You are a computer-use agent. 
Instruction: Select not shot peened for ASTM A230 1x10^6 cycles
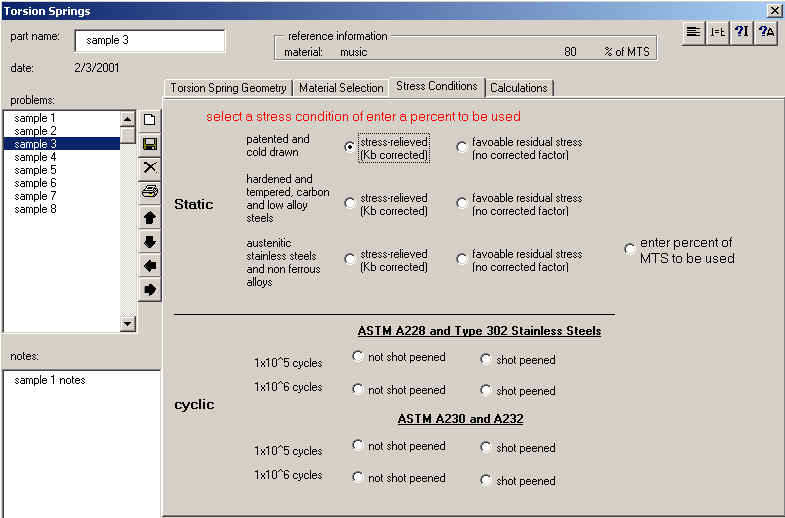(x=358, y=478)
